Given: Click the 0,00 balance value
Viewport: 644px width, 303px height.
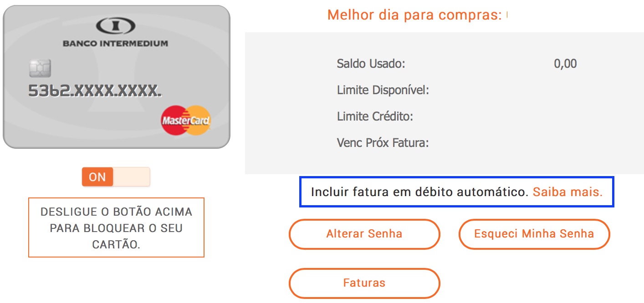Looking at the screenshot, I should point(565,63).
